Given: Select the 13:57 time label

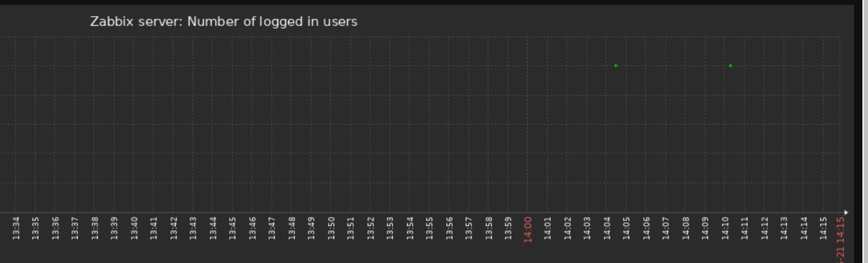Looking at the screenshot, I should 469,228.
